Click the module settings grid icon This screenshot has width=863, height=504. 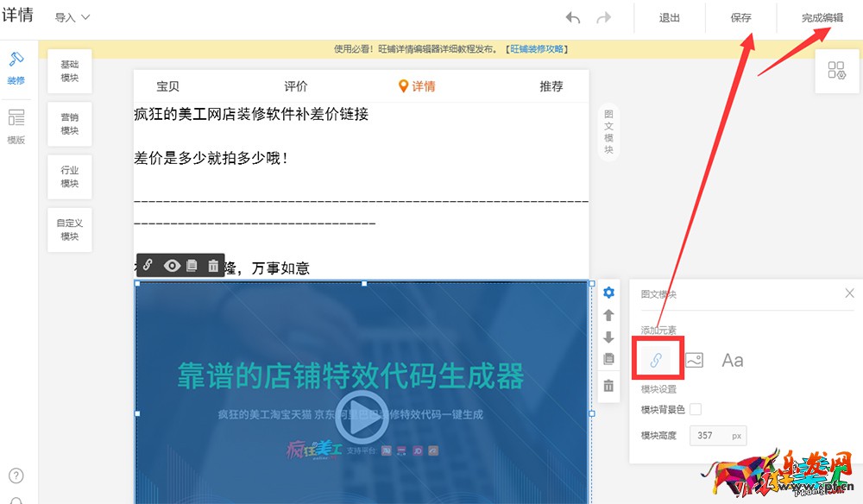click(836, 71)
